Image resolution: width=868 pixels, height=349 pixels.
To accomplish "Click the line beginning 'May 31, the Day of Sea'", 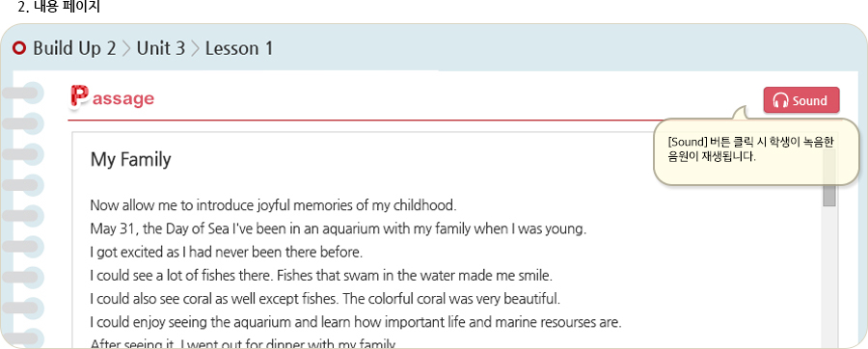I will (x=339, y=229).
